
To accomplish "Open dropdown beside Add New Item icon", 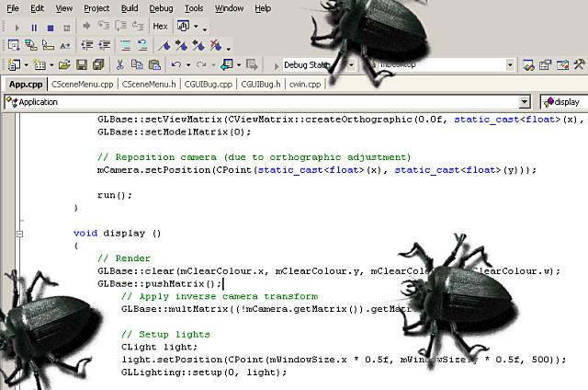I will [51, 65].
